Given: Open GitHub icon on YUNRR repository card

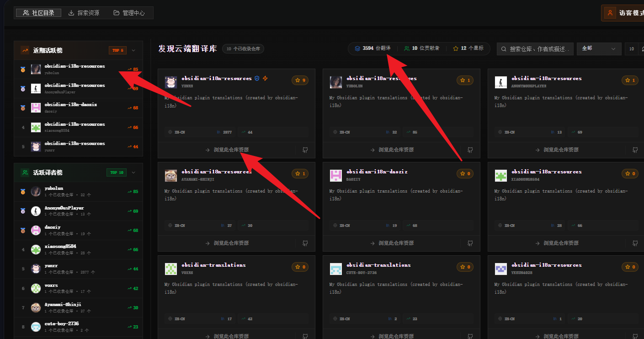Looking at the screenshot, I should point(305,150).
